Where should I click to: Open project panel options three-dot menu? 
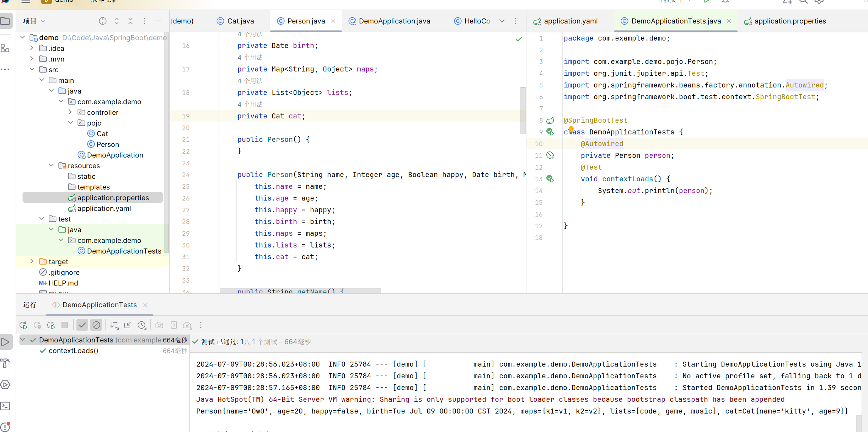click(x=144, y=21)
